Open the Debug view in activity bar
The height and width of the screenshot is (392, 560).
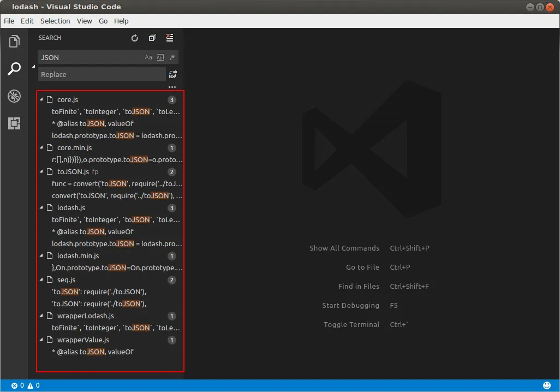14,96
